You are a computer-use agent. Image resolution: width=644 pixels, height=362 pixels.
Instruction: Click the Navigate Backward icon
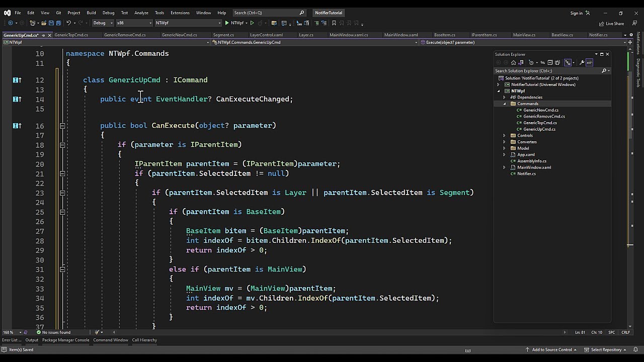tap(11, 23)
